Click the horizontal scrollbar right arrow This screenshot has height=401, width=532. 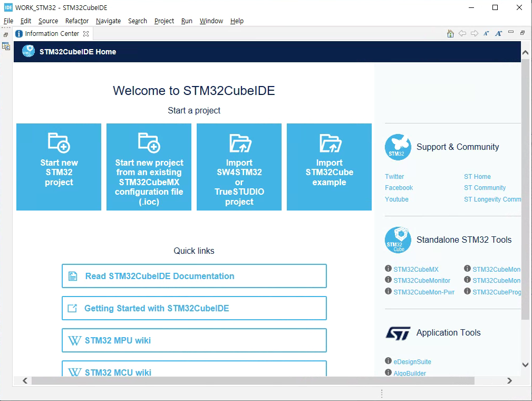pyautogui.click(x=509, y=380)
